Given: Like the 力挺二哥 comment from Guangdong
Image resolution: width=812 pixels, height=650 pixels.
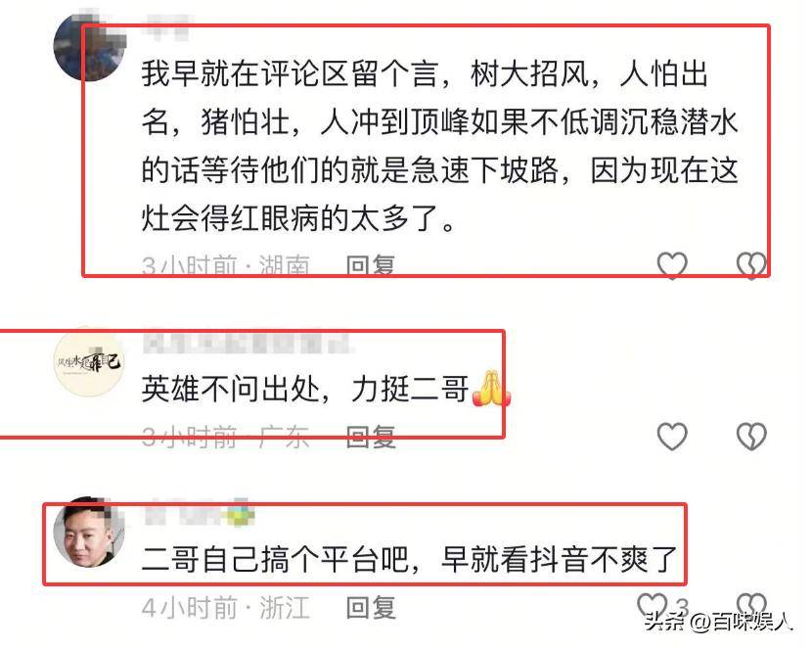Looking at the screenshot, I should 672,436.
